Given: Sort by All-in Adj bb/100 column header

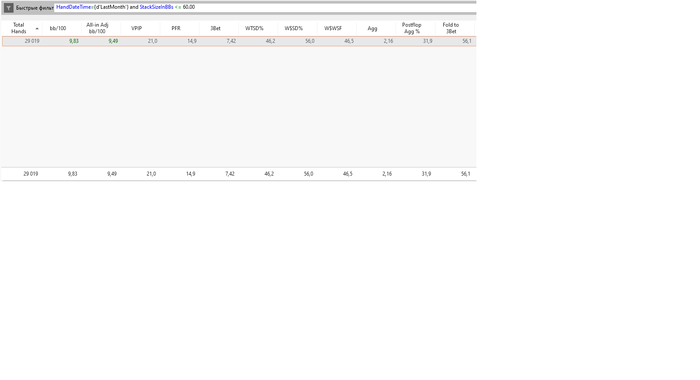Looking at the screenshot, I should [x=97, y=28].
